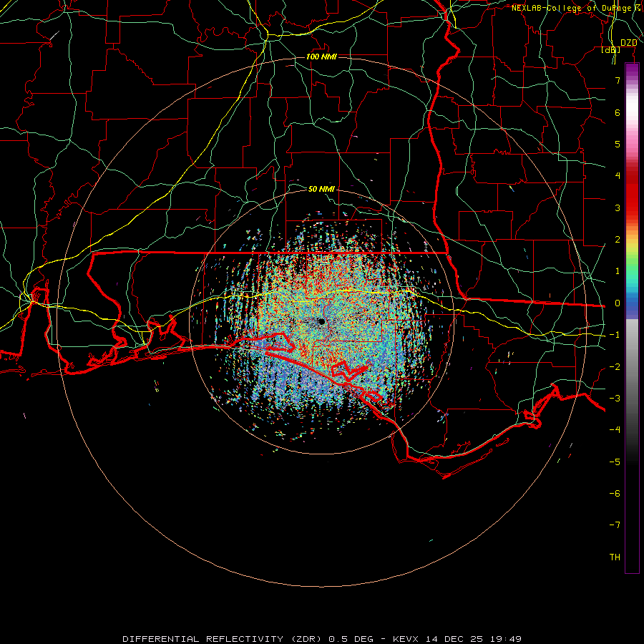Click the -2 value on color scale

(x=615, y=367)
